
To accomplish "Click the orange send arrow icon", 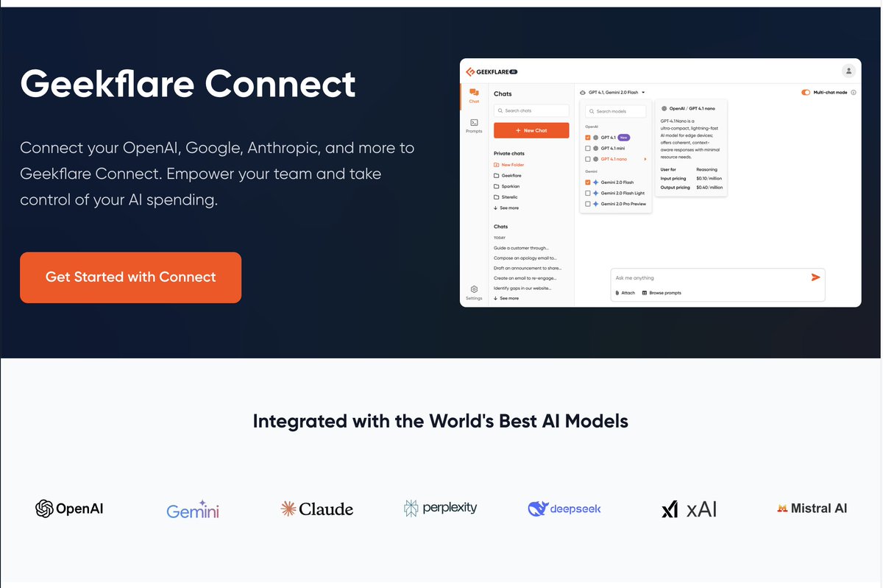I will pyautogui.click(x=815, y=277).
